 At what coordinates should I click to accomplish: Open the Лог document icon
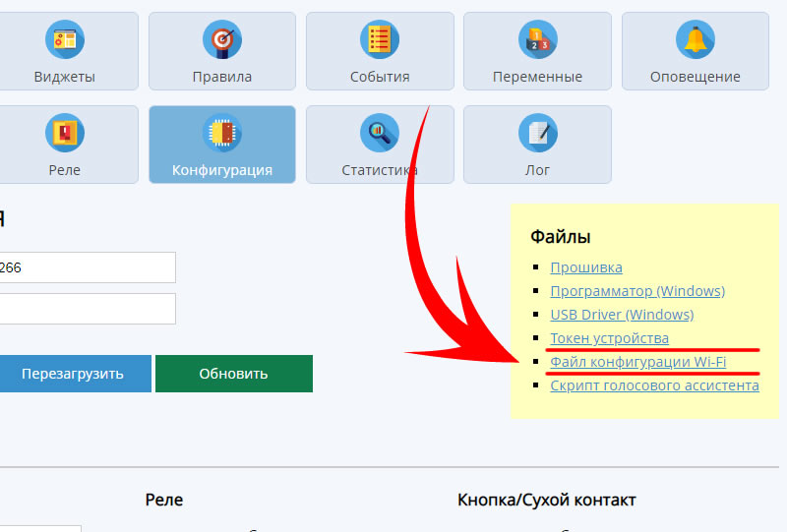[x=537, y=133]
